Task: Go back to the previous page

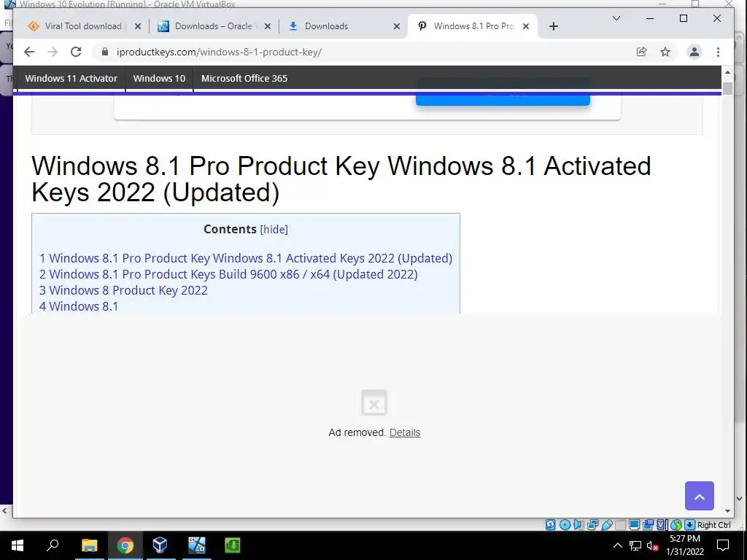Action: (x=29, y=52)
